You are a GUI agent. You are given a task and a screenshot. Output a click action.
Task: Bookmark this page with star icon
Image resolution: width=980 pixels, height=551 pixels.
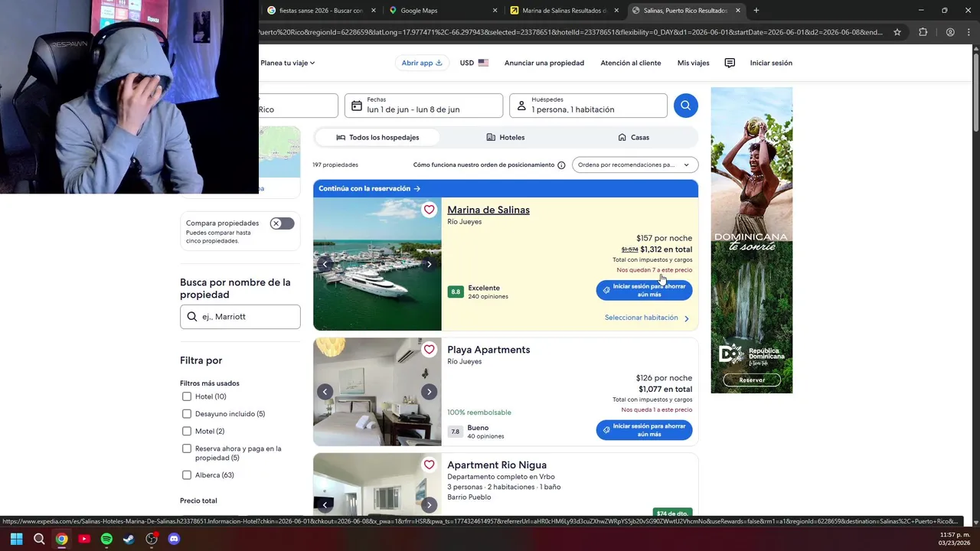[x=897, y=32]
